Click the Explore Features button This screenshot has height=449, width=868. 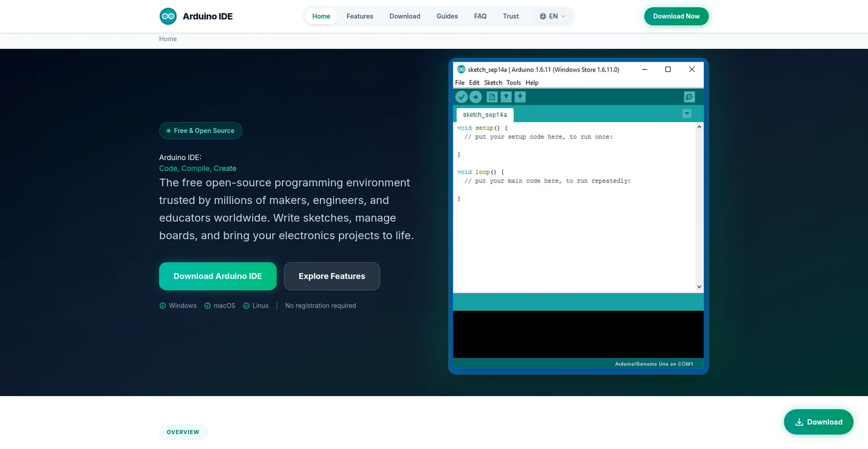pyautogui.click(x=332, y=276)
